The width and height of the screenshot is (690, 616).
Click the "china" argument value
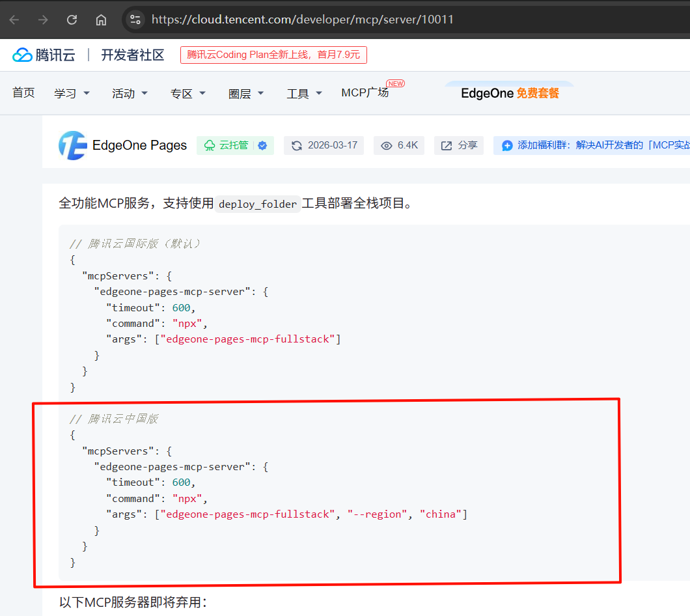441,514
